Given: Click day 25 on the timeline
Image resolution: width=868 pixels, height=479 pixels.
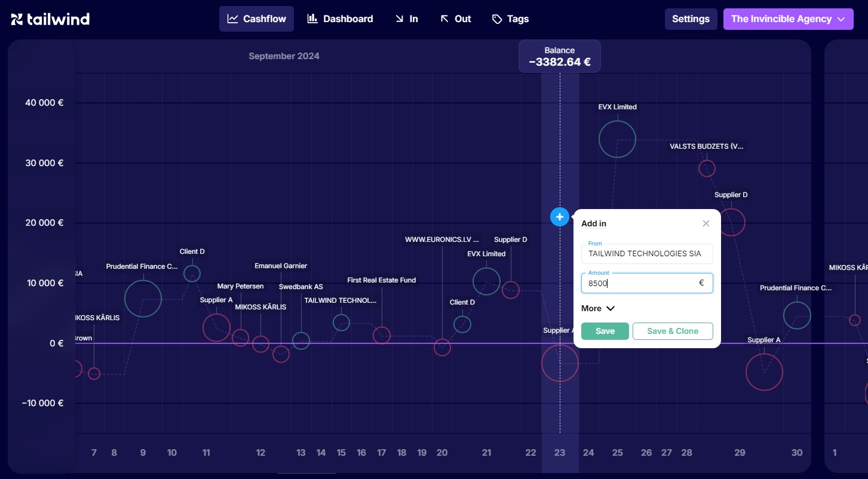Looking at the screenshot, I should [x=617, y=453].
